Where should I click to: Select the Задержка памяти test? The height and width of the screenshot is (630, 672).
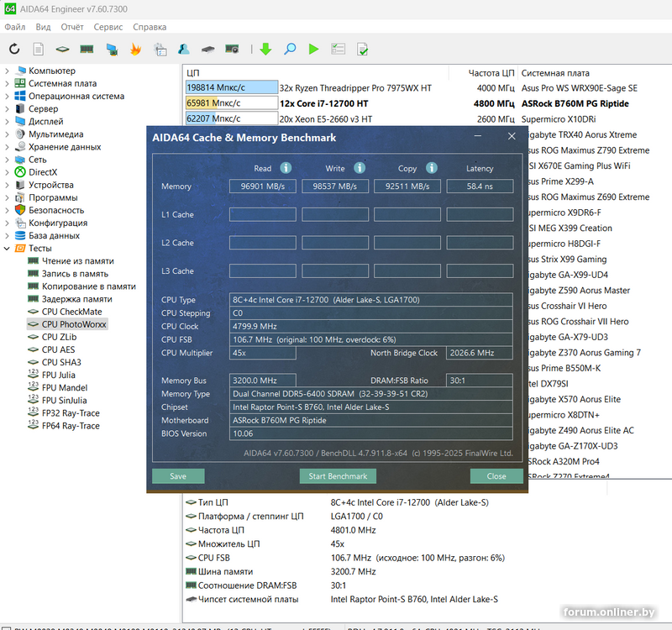coord(77,299)
